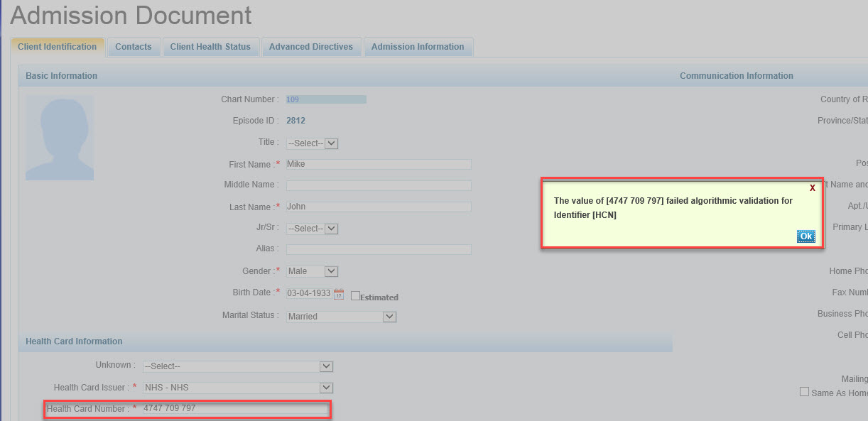Viewport: 868px width, 421px height.
Task: Click the First Name input field
Action: 379,164
